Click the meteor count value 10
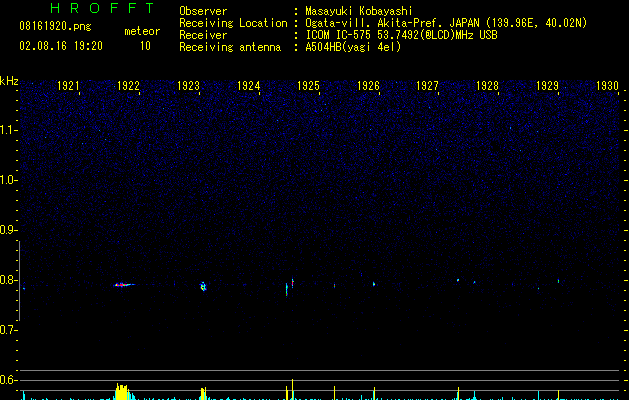The height and width of the screenshot is (400, 629). coord(145,46)
